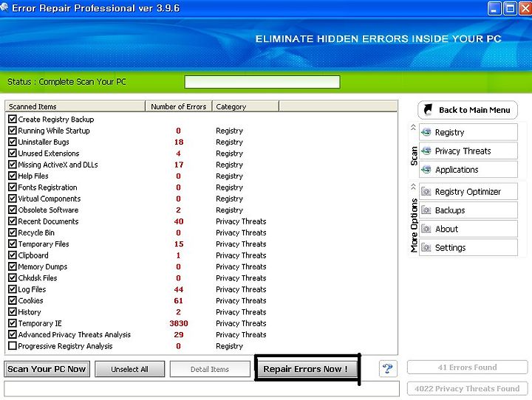Open the Backups option
The width and height of the screenshot is (532, 400).
pyautogui.click(x=468, y=210)
